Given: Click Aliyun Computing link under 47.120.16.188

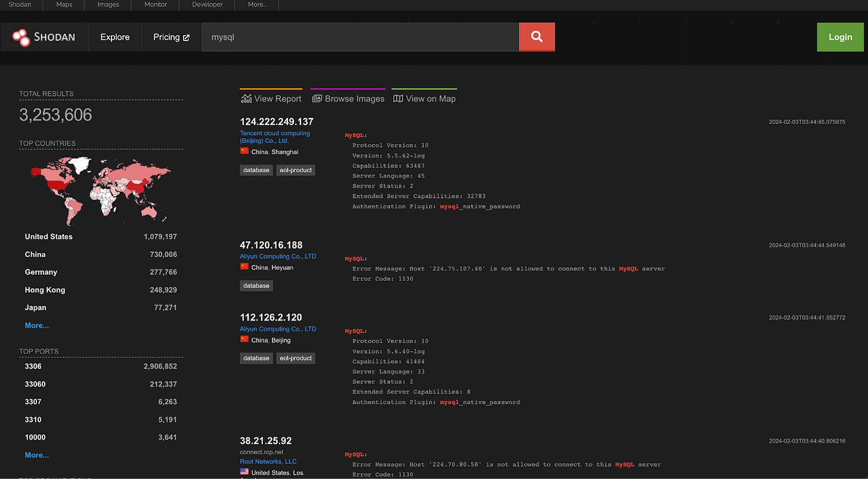Looking at the screenshot, I should [x=278, y=256].
